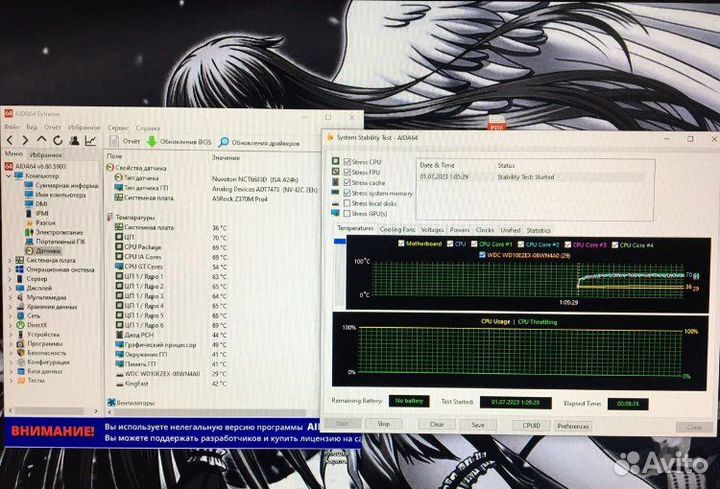Click the Stress GPU(s) monitor icon
Viewport: 720px width, 489px height.
tap(336, 213)
